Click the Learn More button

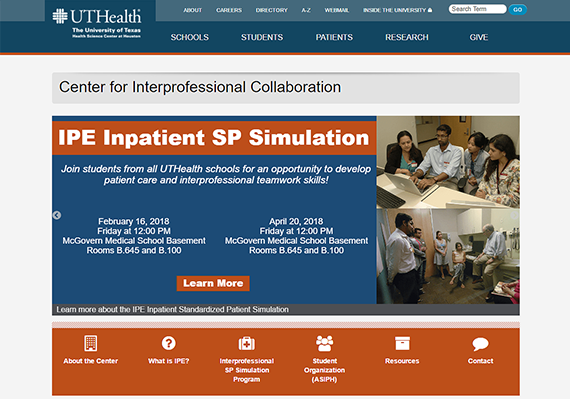tap(213, 283)
